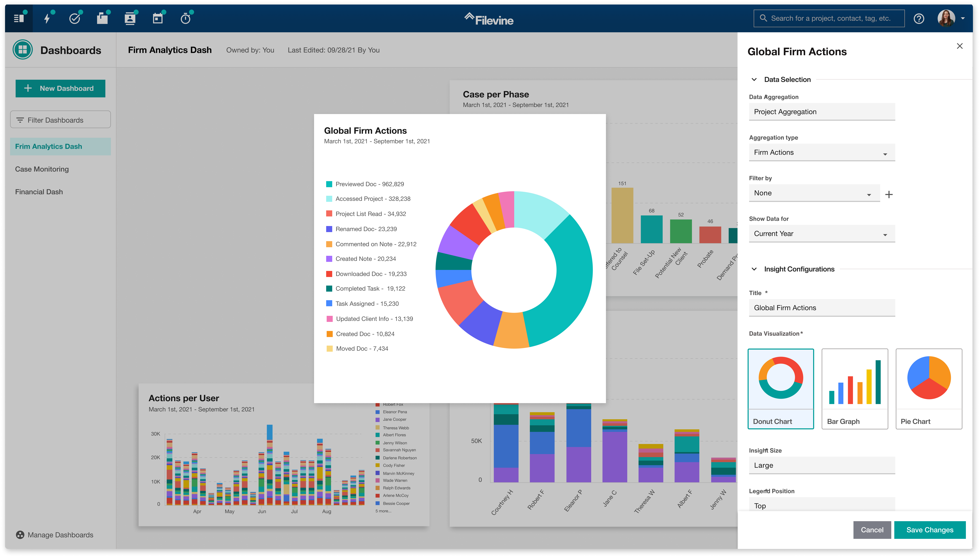Image resolution: width=980 pixels, height=557 pixels.
Task: Open the contacts icon in top bar
Action: tap(130, 18)
